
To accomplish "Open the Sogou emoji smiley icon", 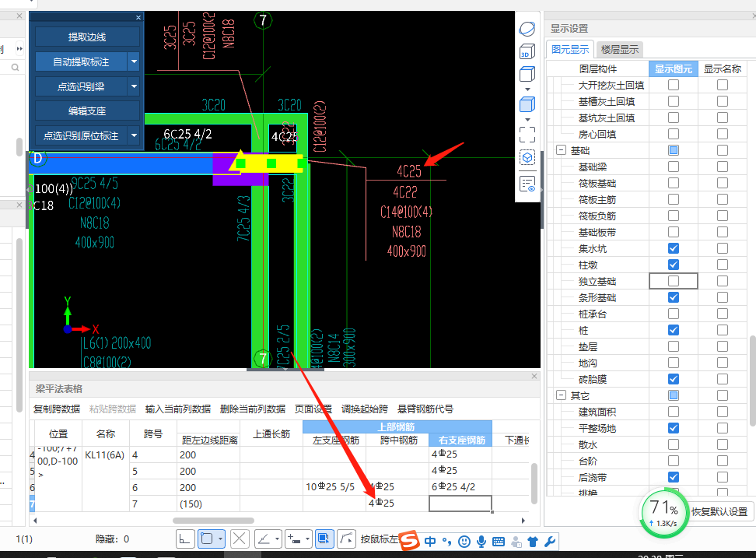I will pos(464,542).
